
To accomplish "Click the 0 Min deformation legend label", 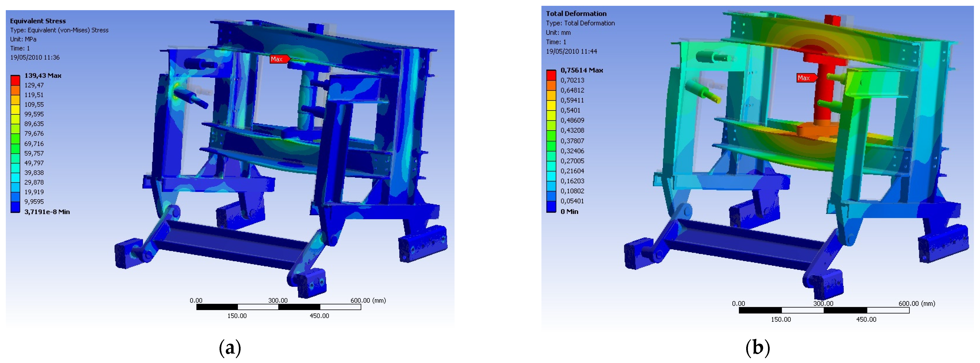I will coord(569,212).
